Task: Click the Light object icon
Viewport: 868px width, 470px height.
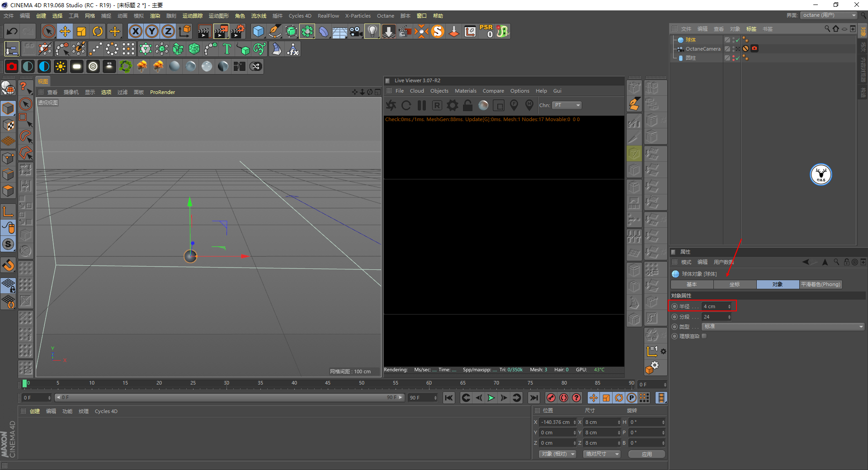Action: 372,31
